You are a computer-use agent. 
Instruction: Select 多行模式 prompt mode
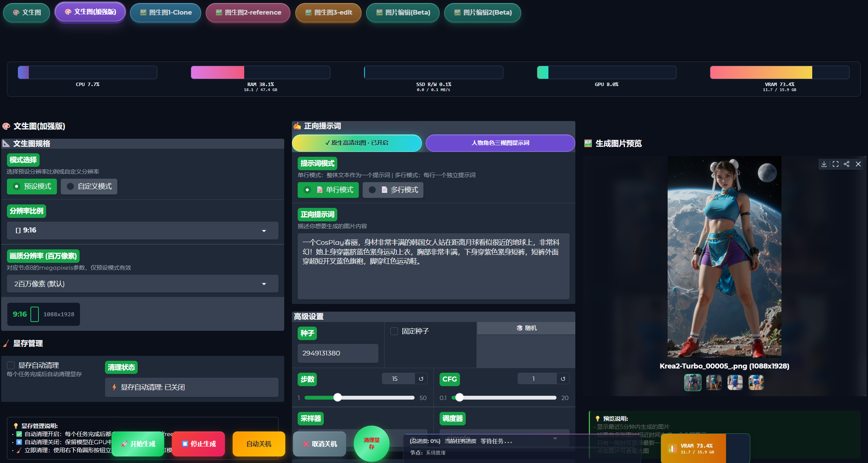tap(393, 190)
